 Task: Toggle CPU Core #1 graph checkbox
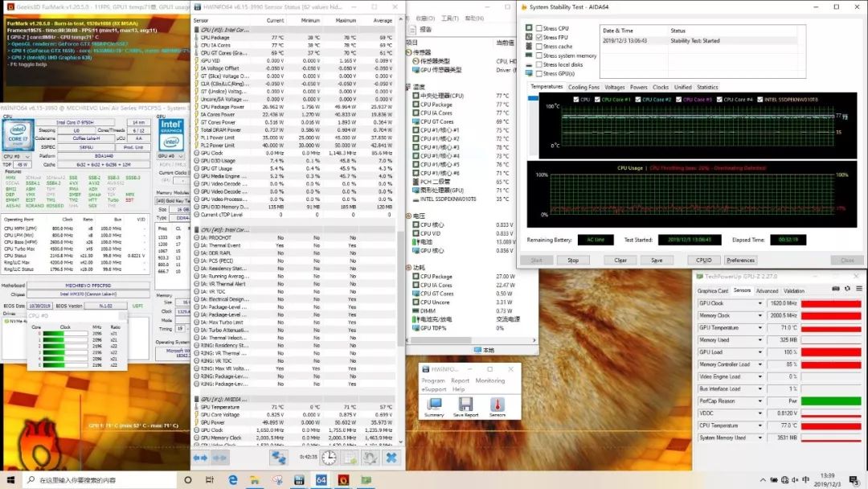(x=597, y=100)
